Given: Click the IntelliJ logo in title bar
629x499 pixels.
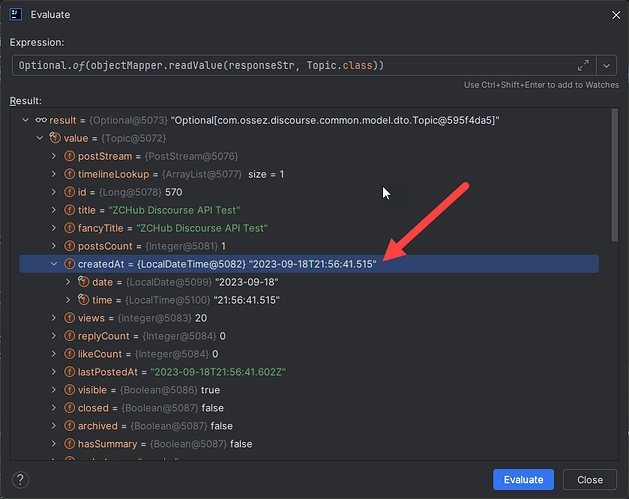Looking at the screenshot, I should pyautogui.click(x=17, y=16).
